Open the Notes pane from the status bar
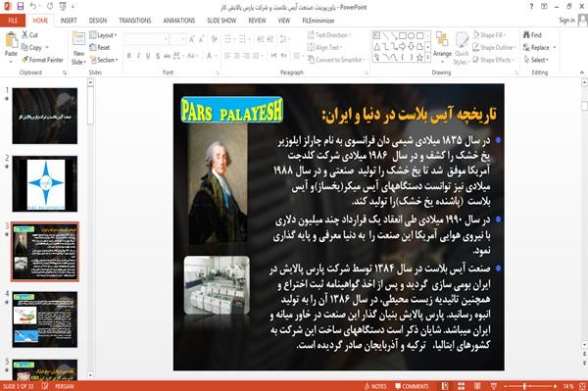 click(375, 386)
